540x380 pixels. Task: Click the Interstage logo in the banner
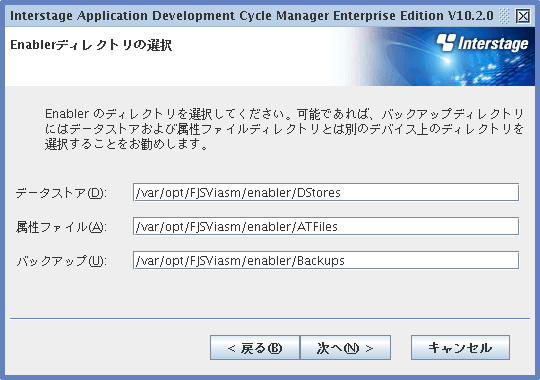(x=482, y=43)
